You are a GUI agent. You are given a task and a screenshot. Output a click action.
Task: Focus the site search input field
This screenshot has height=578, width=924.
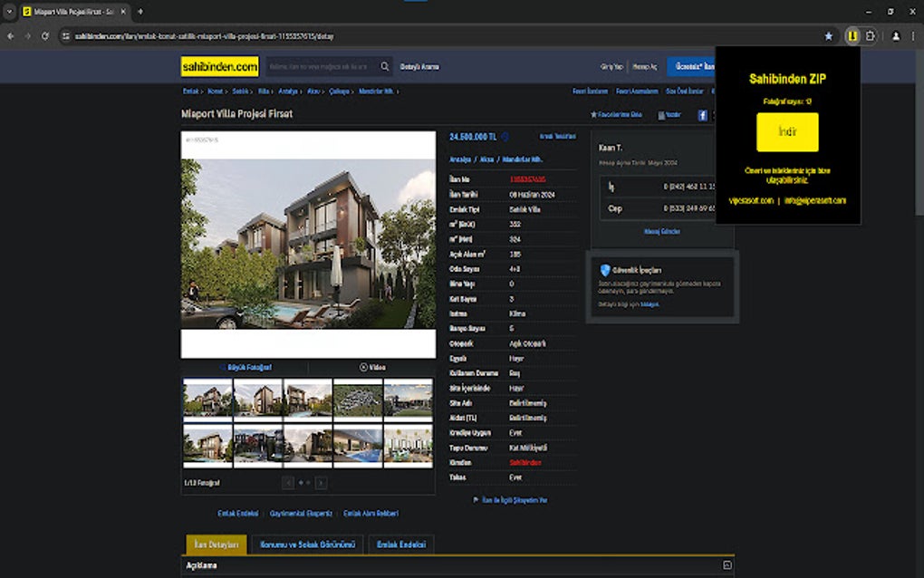(322, 66)
